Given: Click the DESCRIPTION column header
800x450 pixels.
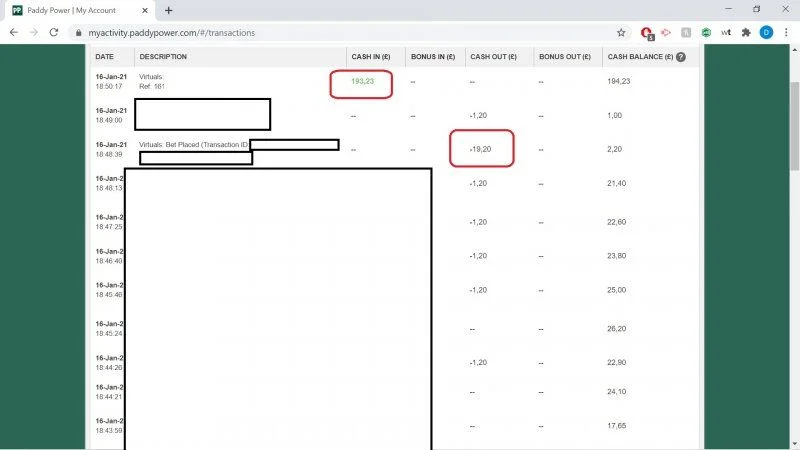Looking at the screenshot, I should (x=163, y=57).
